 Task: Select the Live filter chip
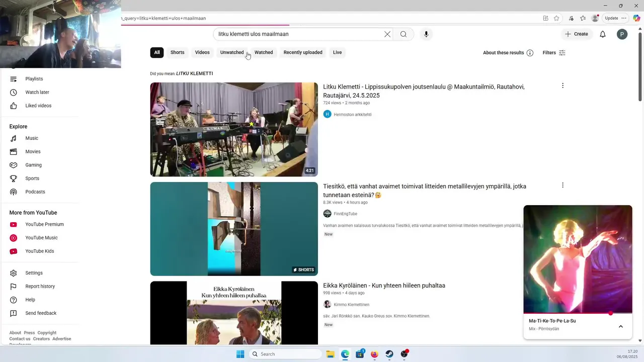click(x=337, y=52)
